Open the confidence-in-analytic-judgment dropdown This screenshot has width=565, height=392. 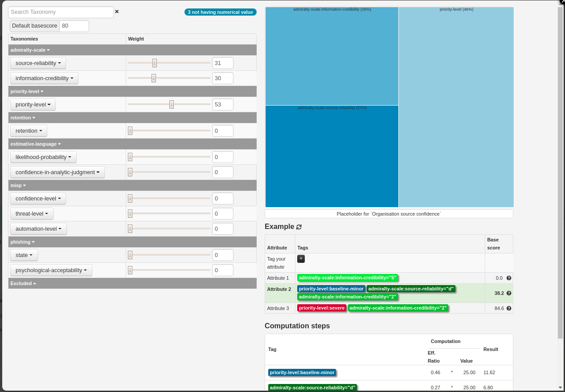(57, 172)
